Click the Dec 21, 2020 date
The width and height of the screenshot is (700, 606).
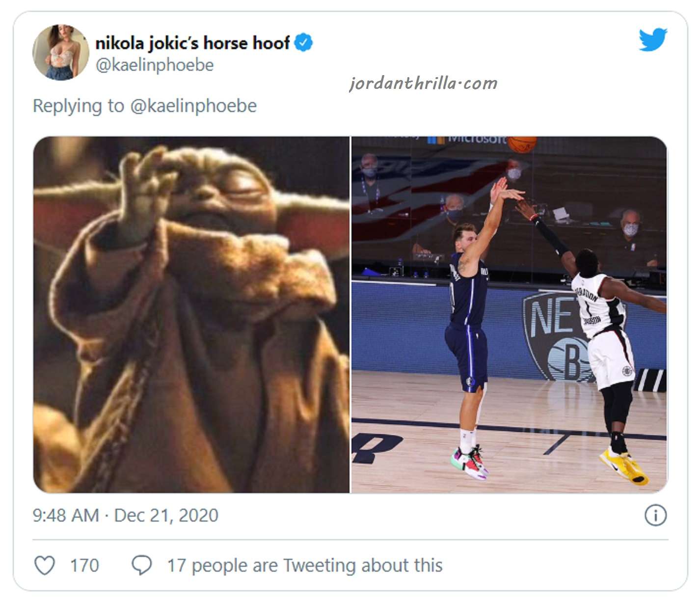pos(166,515)
